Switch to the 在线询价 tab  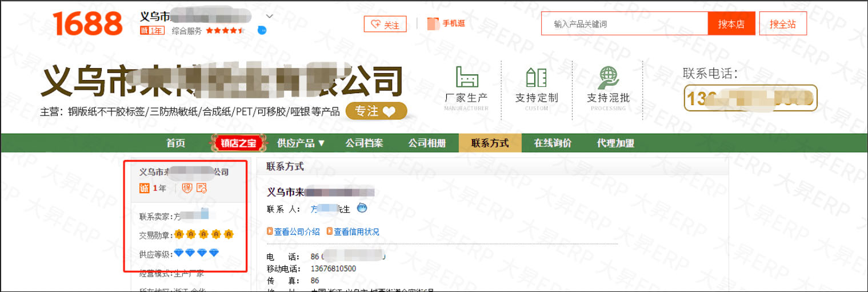(x=552, y=143)
